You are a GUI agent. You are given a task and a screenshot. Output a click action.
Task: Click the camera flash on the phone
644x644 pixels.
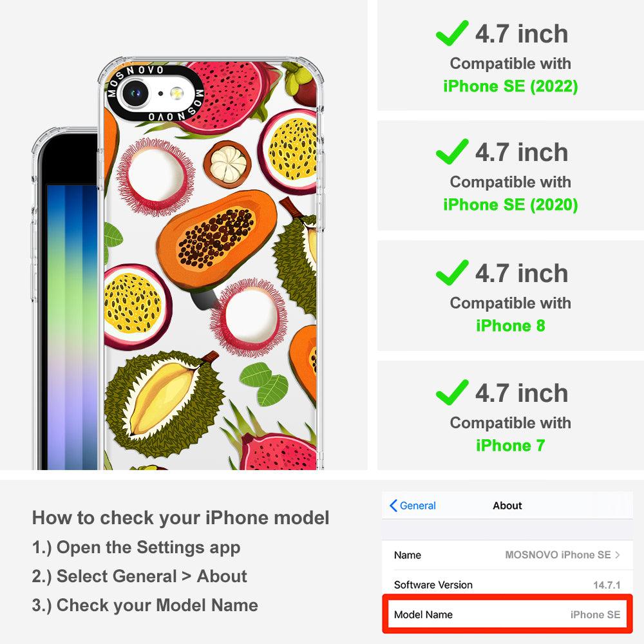(177, 93)
